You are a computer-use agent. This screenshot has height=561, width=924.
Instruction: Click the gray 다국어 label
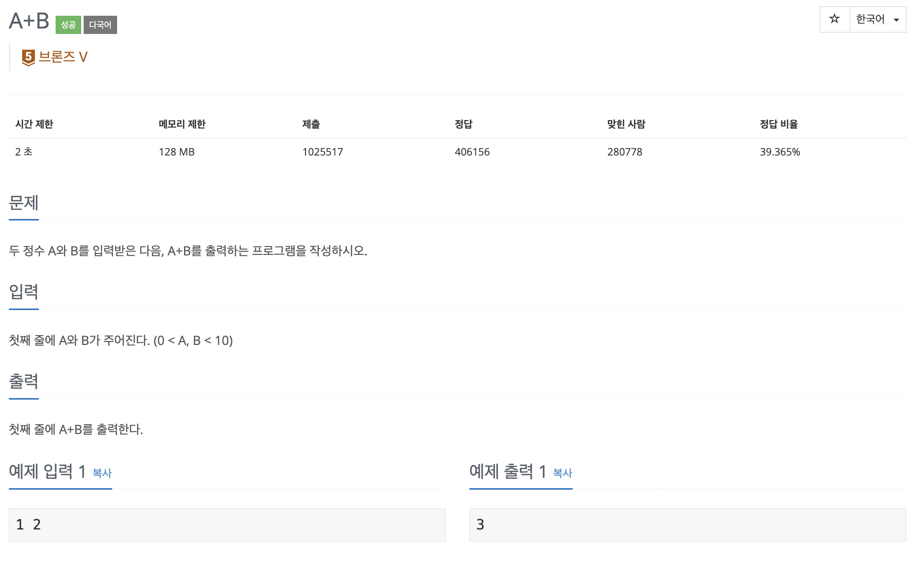(100, 25)
